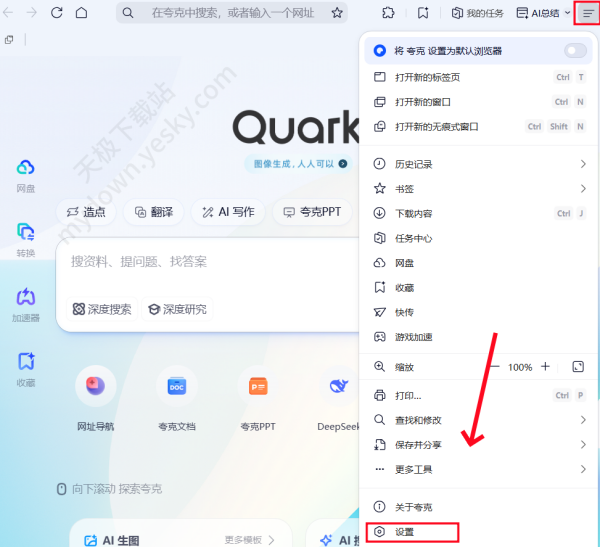Click the 深度搜索 button

102,309
